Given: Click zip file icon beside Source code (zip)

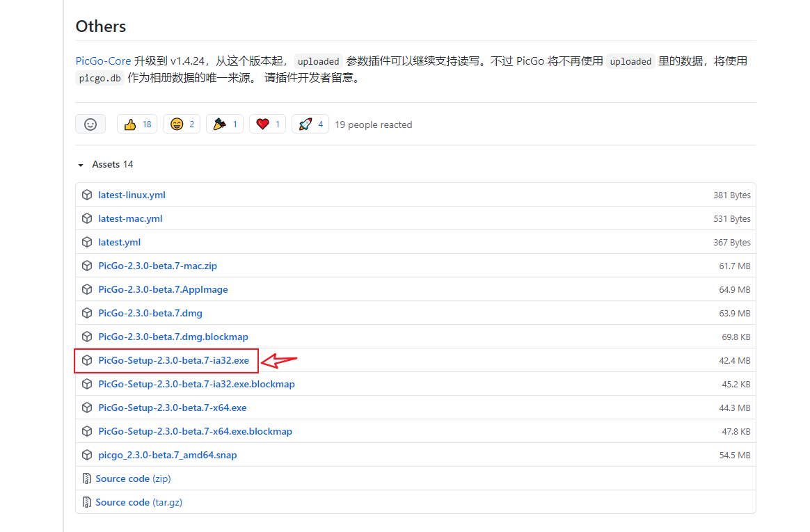Looking at the screenshot, I should click(x=86, y=479).
